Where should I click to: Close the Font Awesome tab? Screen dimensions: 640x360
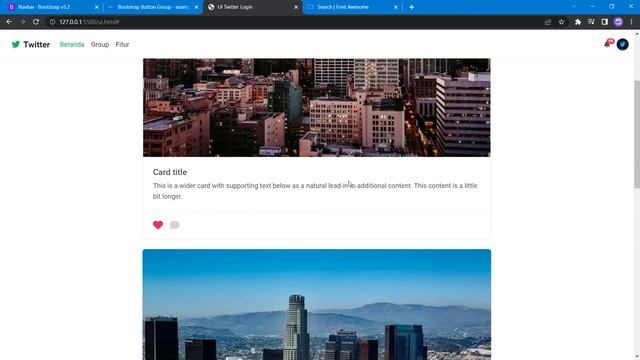click(396, 7)
